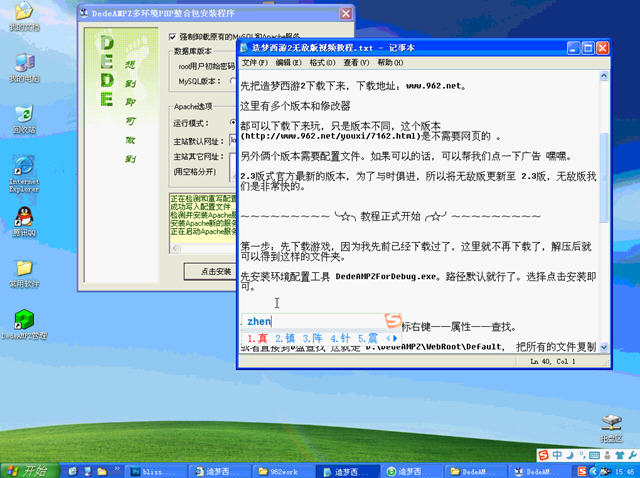The height and width of the screenshot is (478, 640).
Task: Click the http://www.962.net/youxi/7162.html text
Action: 330,136
